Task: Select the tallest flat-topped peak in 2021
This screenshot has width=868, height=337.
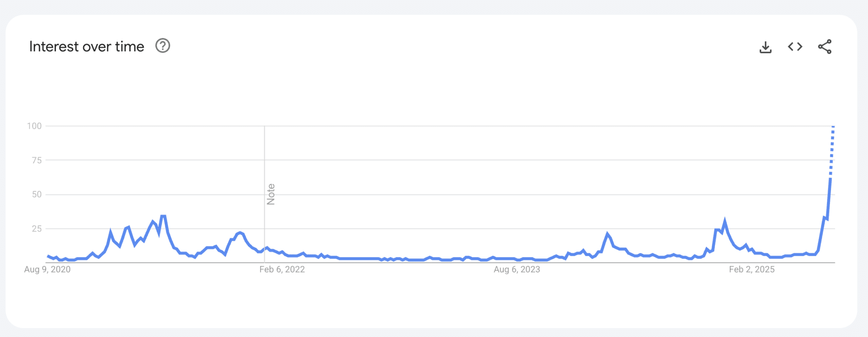Action: tap(163, 216)
